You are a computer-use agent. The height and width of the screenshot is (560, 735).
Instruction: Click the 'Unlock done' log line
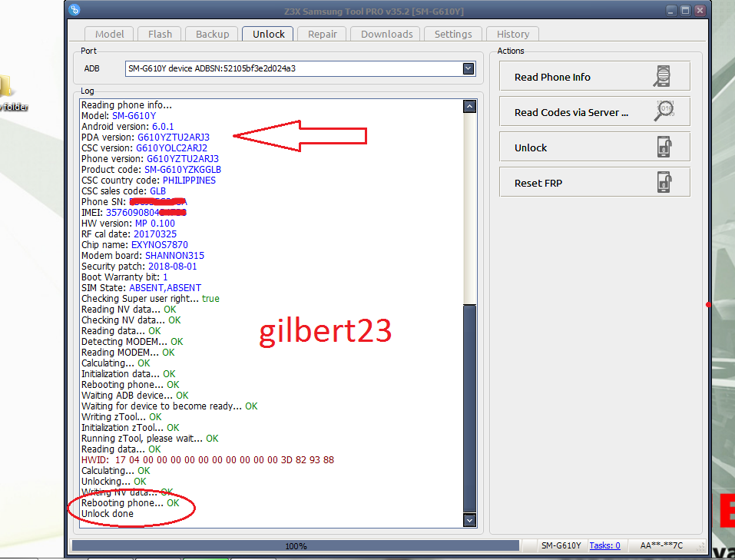click(x=108, y=514)
